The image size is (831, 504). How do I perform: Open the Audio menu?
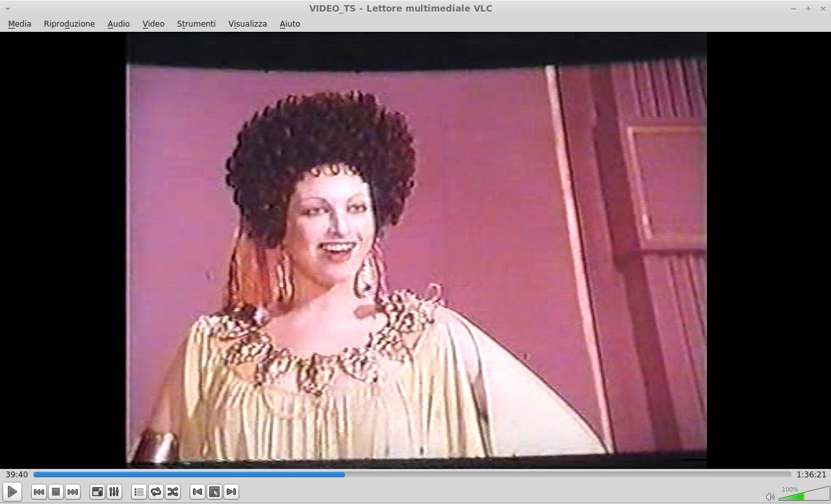pos(119,24)
